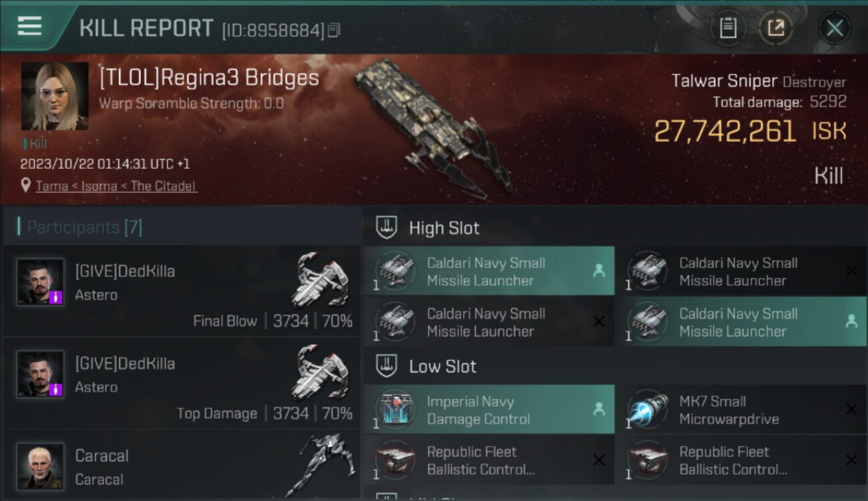Select left Republic Fleet Ballistic Control module

click(489, 460)
